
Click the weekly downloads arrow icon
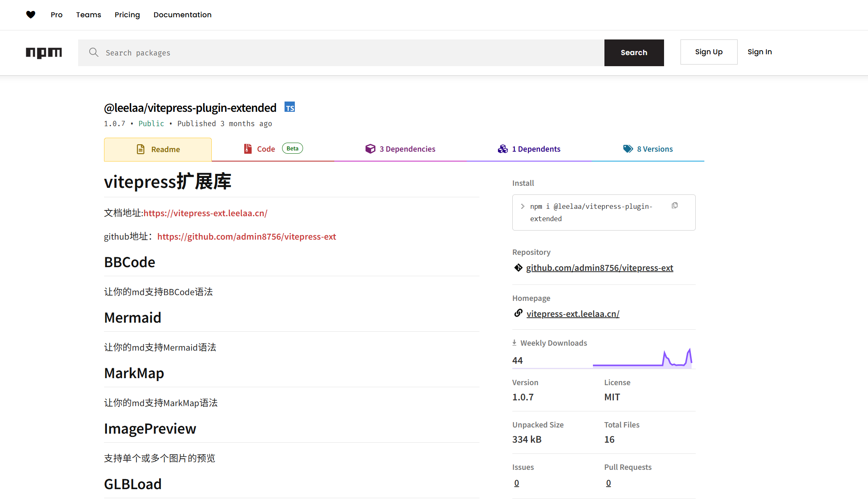514,343
